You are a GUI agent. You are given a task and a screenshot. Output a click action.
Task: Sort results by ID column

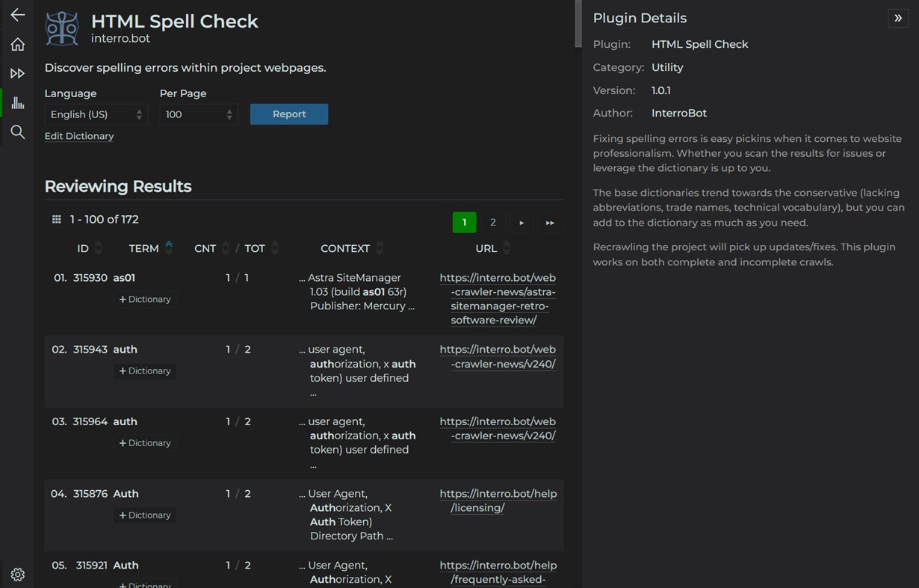click(83, 248)
